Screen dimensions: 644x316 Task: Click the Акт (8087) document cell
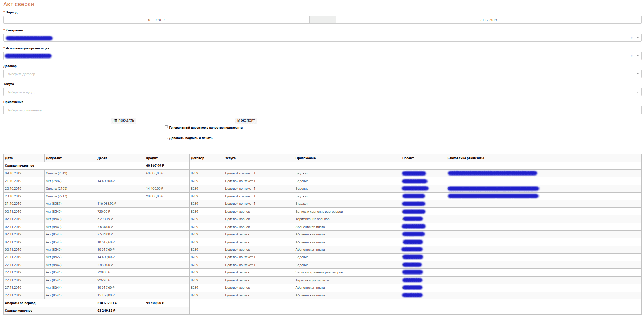54,204
